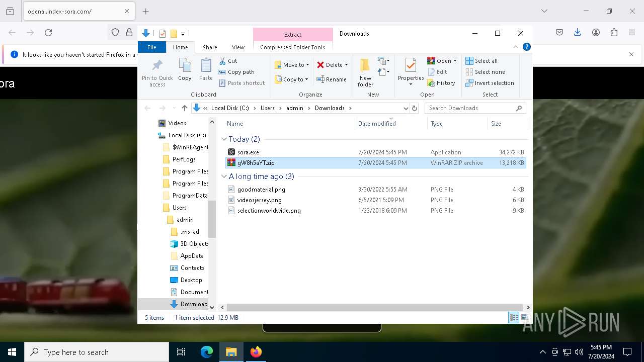Image resolution: width=644 pixels, height=362 pixels.
Task: Open address bar history dropdown
Action: point(406,108)
